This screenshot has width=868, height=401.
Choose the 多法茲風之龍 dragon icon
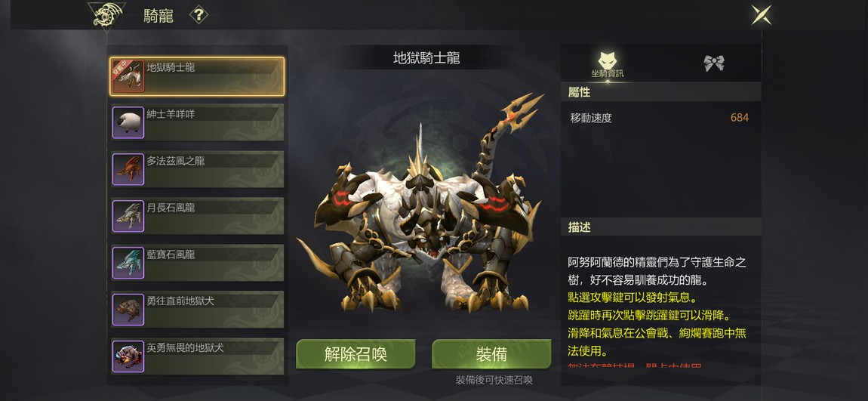click(x=128, y=169)
